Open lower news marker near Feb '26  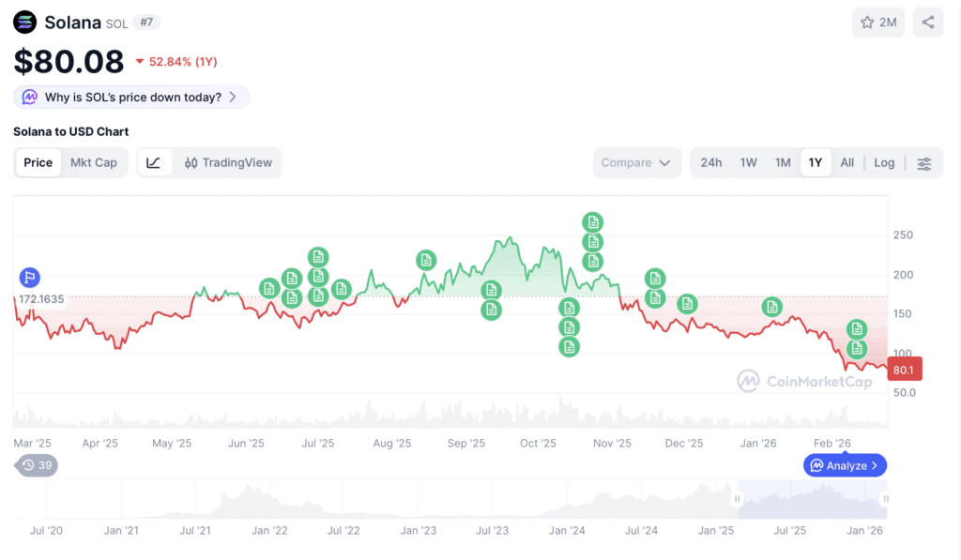[856, 349]
